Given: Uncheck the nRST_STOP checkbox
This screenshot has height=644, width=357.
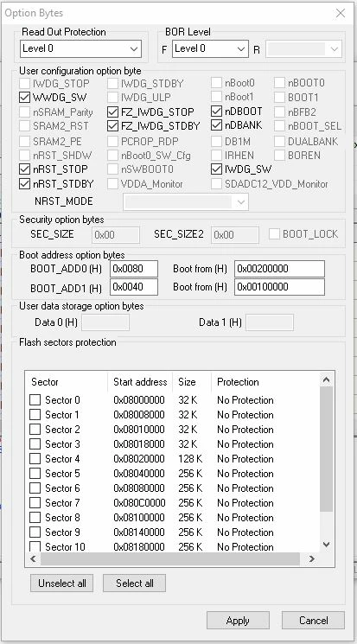Looking at the screenshot, I should point(25,169).
